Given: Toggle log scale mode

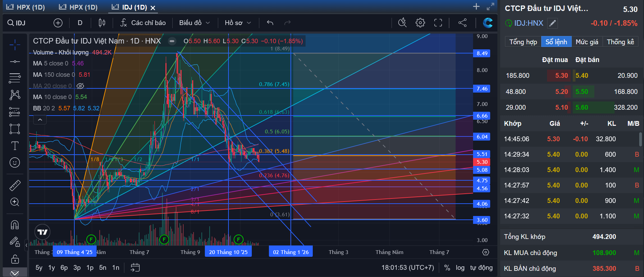Looking at the screenshot, I should click(x=460, y=268).
